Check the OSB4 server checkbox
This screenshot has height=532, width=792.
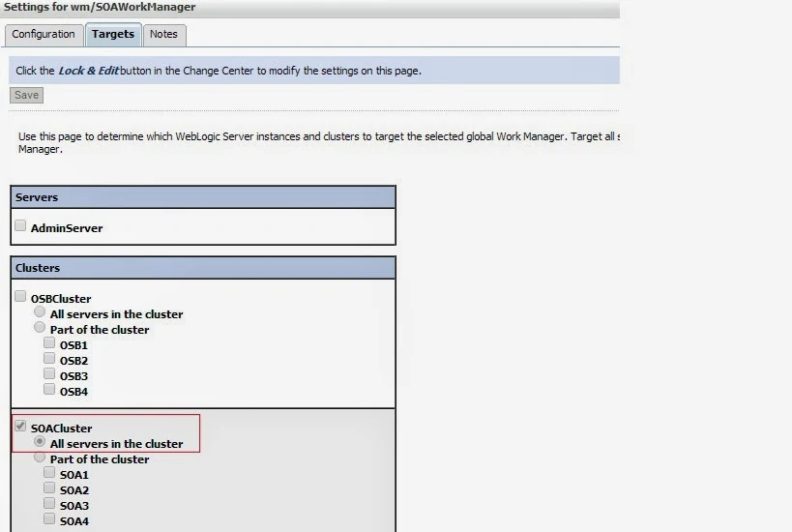pyautogui.click(x=49, y=389)
